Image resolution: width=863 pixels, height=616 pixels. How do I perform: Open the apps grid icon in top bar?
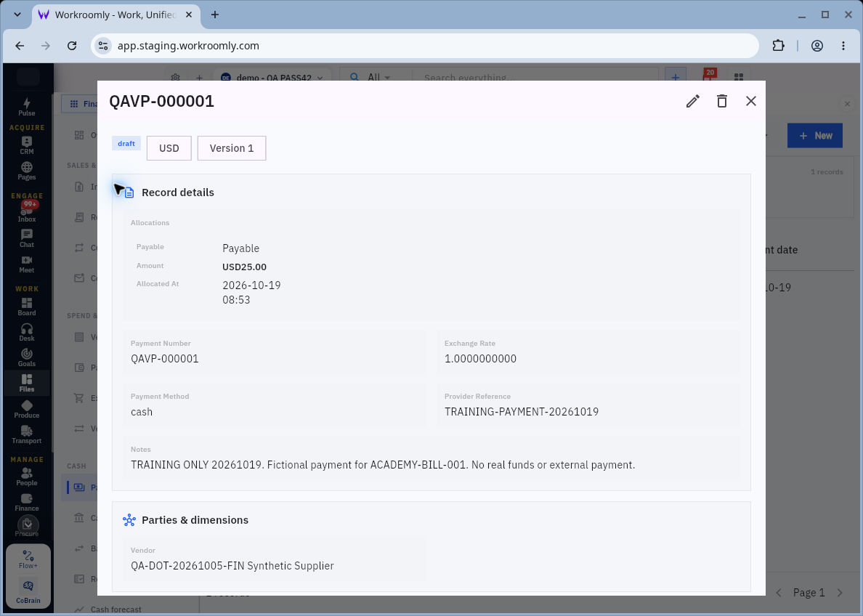[739, 76]
